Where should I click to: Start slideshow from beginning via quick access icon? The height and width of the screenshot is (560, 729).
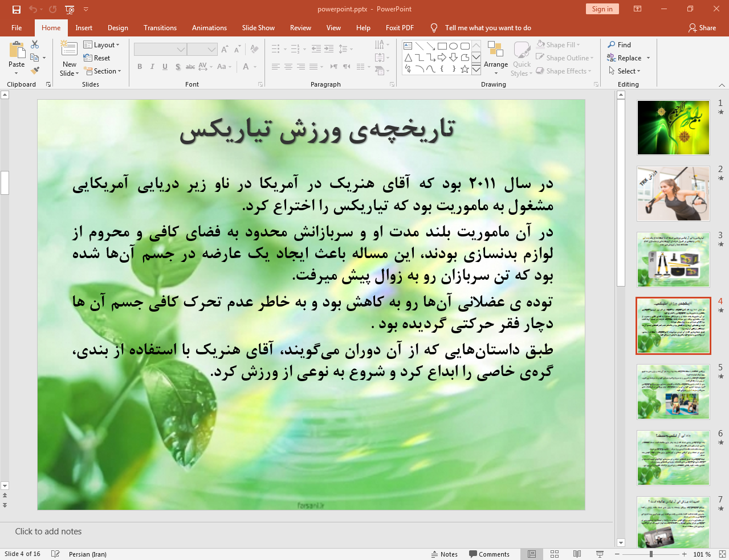70,9
